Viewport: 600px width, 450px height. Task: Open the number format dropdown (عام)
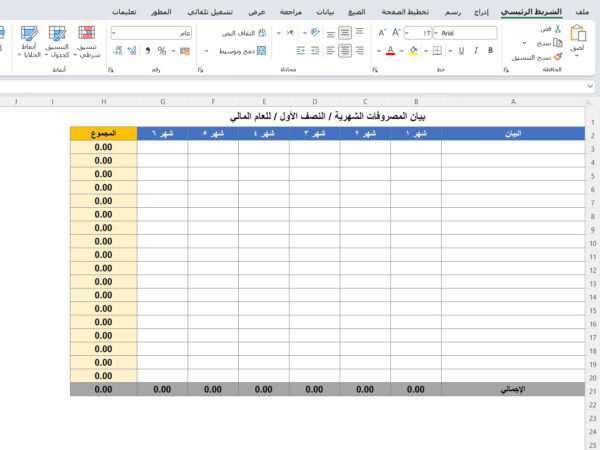pyautogui.click(x=113, y=33)
